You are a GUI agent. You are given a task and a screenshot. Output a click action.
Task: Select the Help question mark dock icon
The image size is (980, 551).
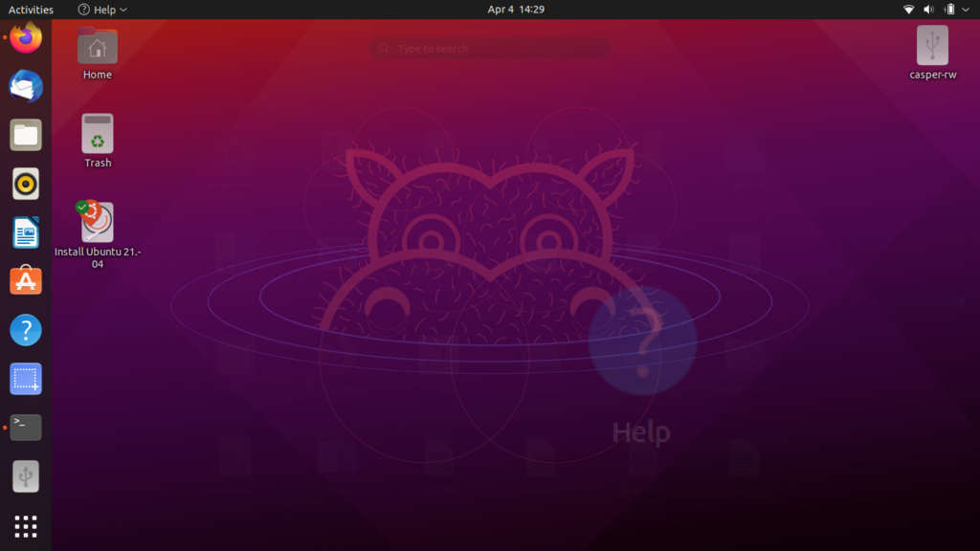coord(26,330)
